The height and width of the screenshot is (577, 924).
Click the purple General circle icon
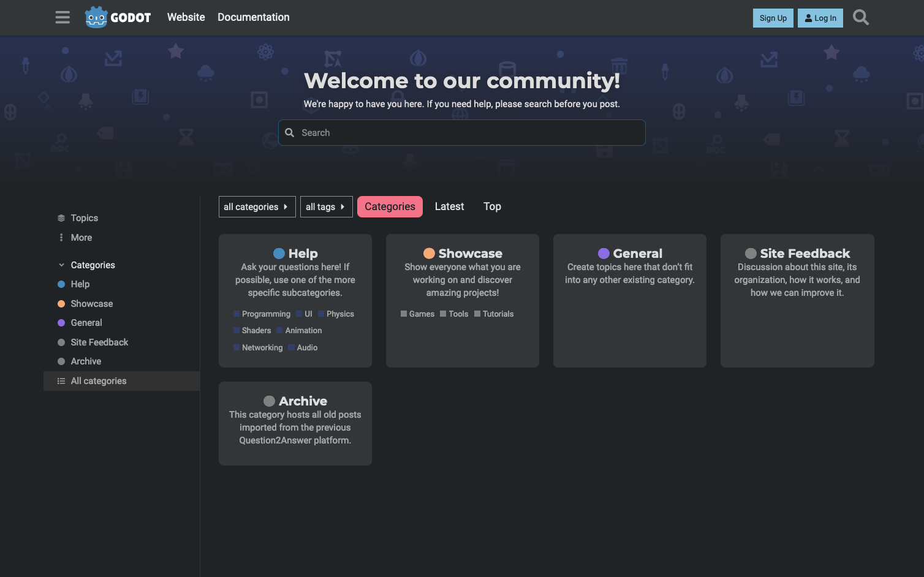coord(604,253)
